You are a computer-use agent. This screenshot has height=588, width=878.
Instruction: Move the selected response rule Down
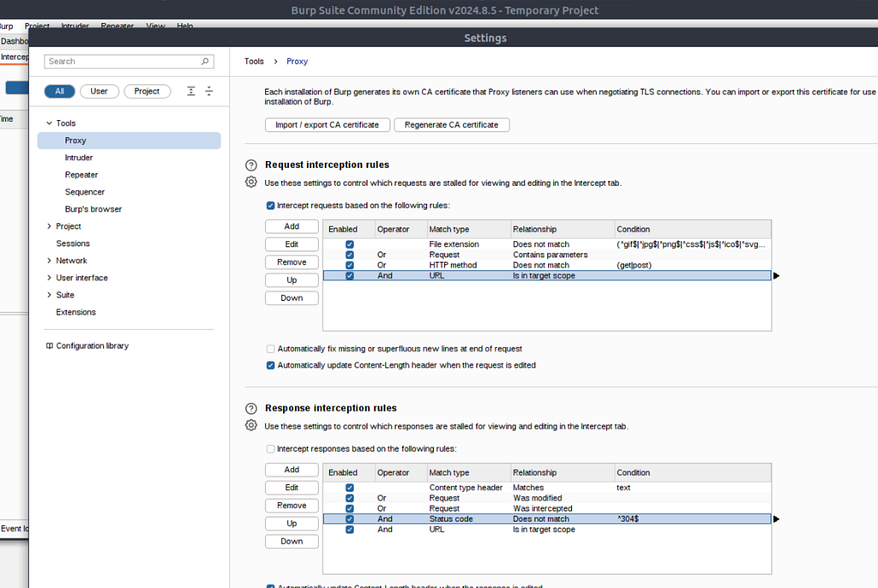click(292, 542)
